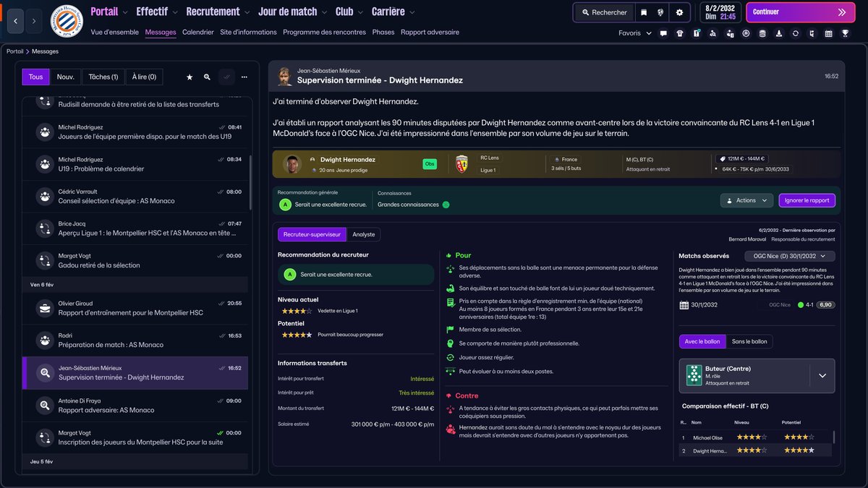This screenshot has height=488, width=868.
Task: Go forward with the right arrow button
Action: 34,21
